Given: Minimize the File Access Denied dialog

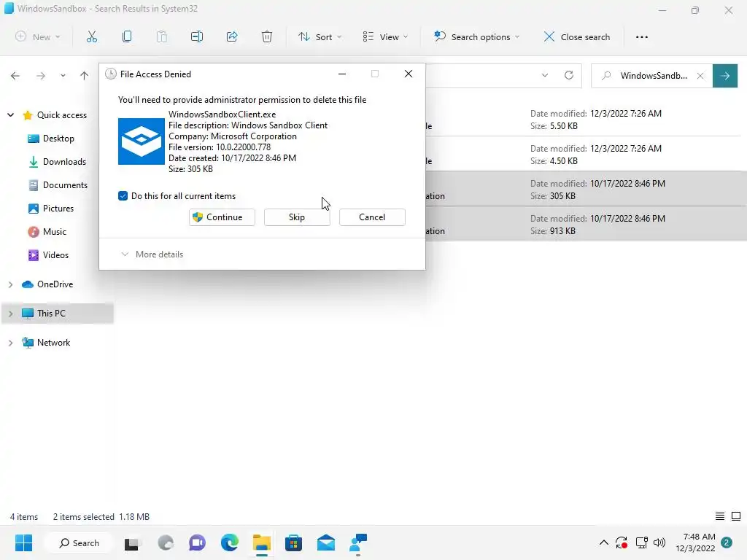Looking at the screenshot, I should coord(342,74).
